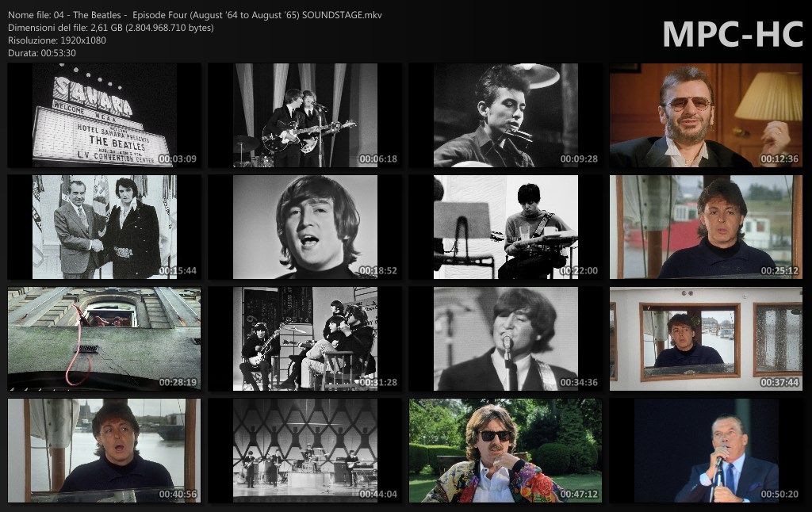
Task: Open the sunglasses garden thumbnail at 00:47:12
Action: [x=505, y=450]
